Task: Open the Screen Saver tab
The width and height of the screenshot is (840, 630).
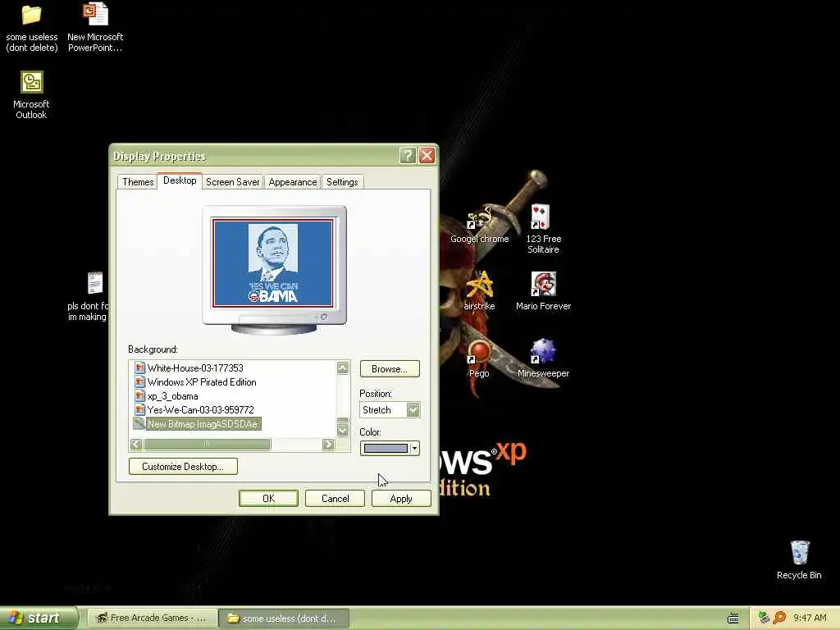Action: (x=232, y=182)
